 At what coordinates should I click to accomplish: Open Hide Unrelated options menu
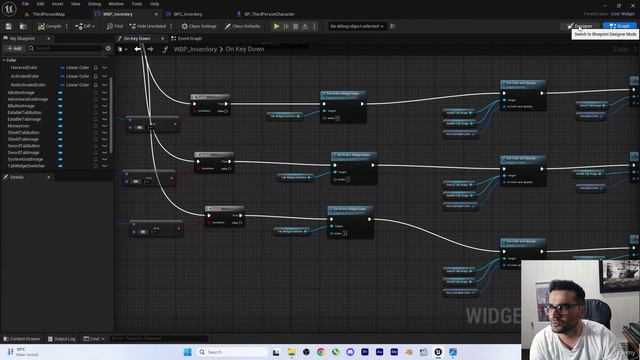pos(171,26)
